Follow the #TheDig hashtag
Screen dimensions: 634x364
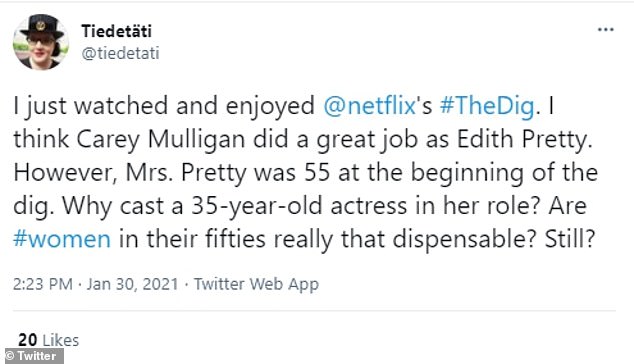(x=487, y=106)
